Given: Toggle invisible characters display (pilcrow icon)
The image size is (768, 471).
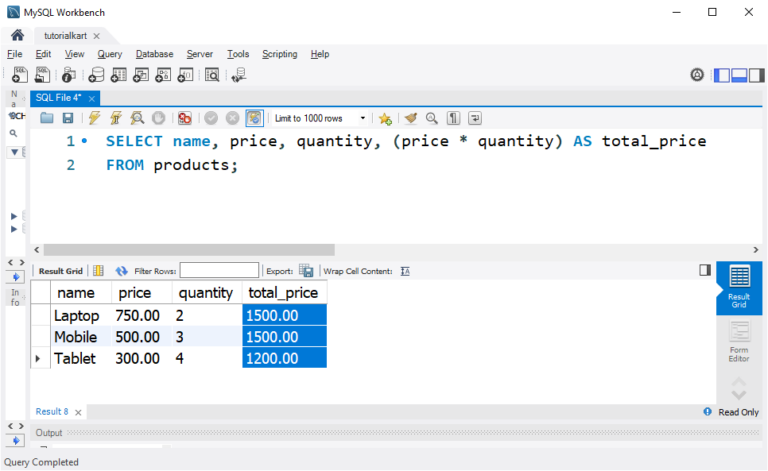Looking at the screenshot, I should pyautogui.click(x=453, y=118).
